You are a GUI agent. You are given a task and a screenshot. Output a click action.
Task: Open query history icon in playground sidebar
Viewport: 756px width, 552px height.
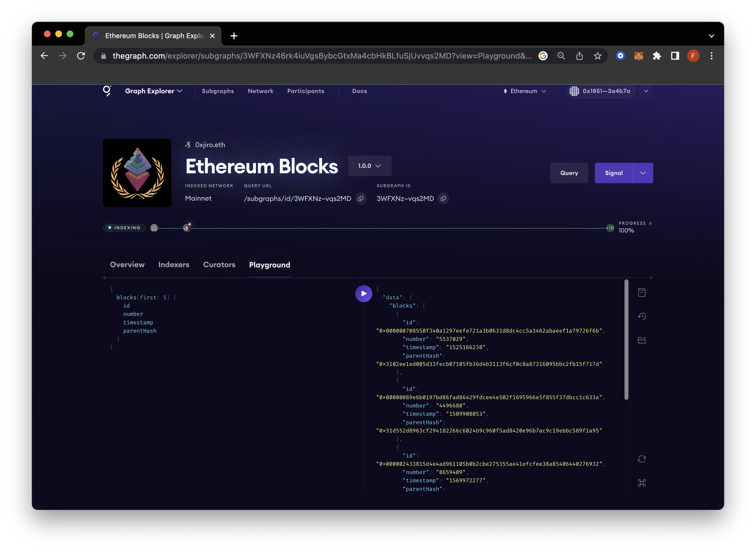tap(642, 316)
